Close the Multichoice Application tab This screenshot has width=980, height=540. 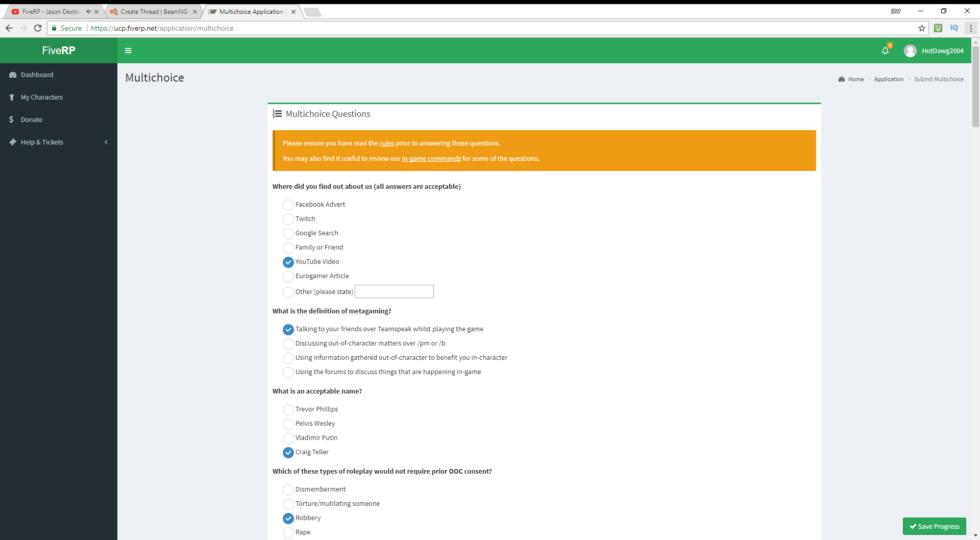click(293, 12)
